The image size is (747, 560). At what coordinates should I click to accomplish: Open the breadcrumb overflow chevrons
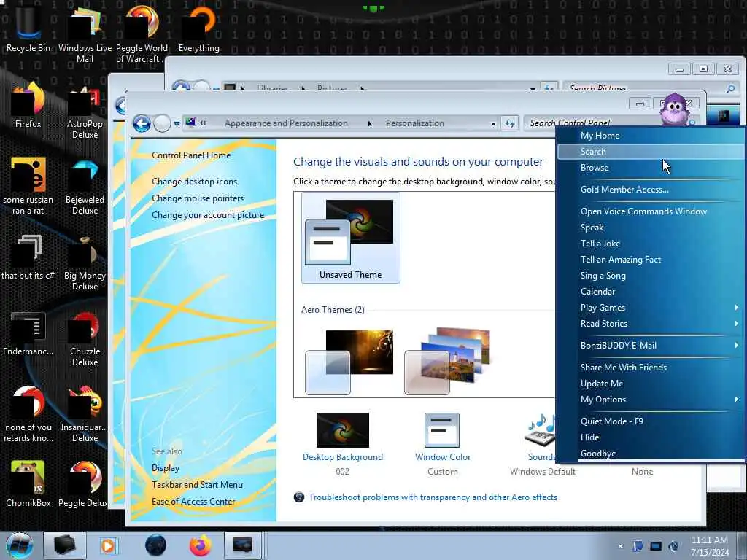(204, 123)
